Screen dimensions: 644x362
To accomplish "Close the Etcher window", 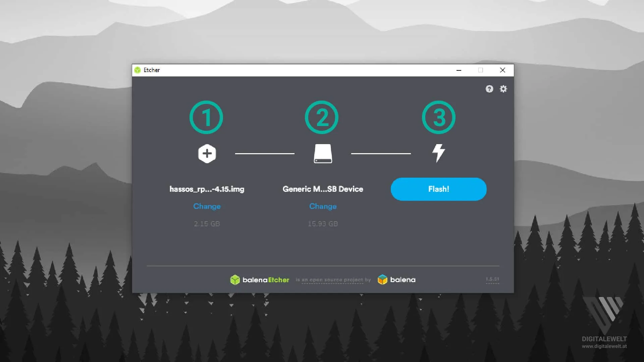I will pos(502,70).
